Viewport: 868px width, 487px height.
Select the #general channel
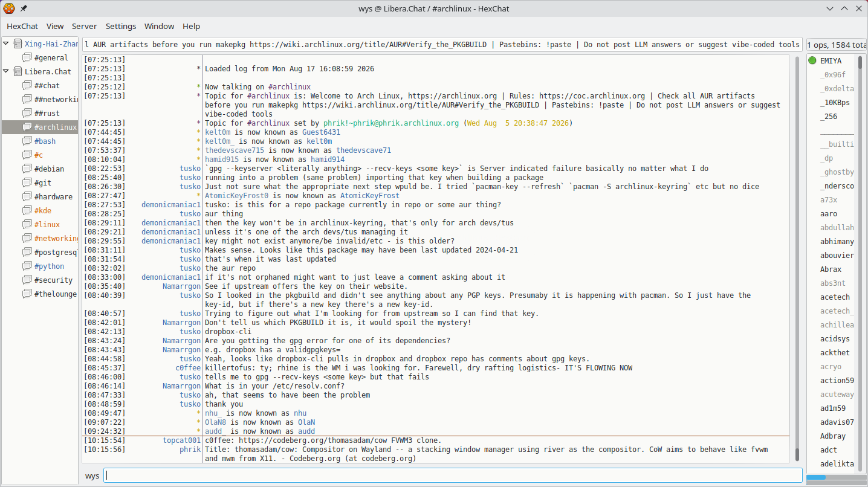[x=40, y=57]
